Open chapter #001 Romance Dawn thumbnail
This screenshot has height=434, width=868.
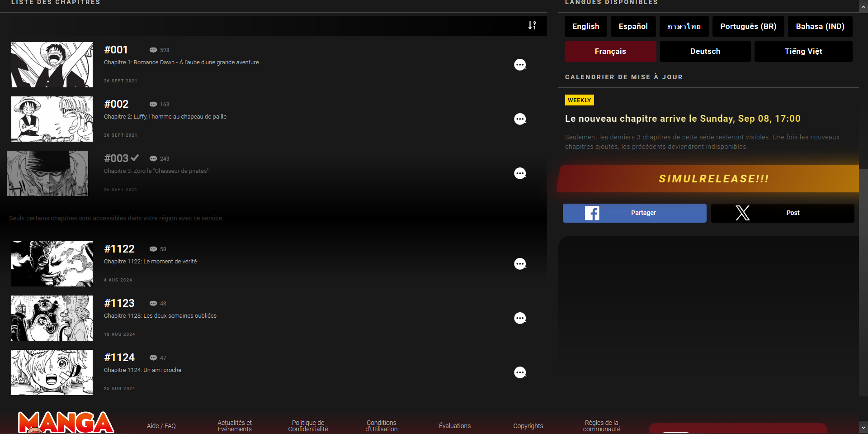pos(52,65)
